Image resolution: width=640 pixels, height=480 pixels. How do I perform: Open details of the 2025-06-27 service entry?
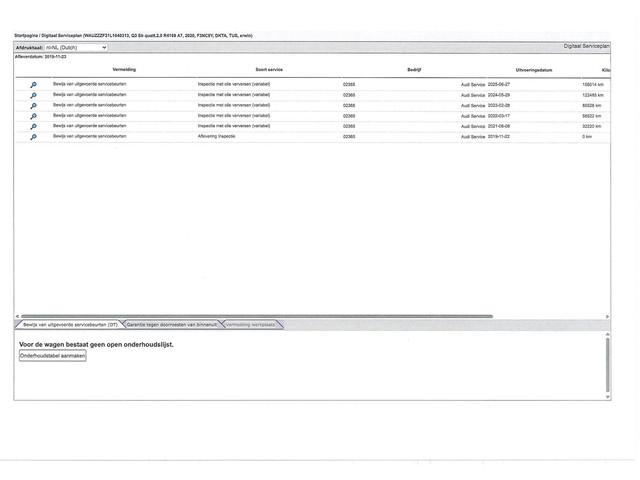[33, 84]
